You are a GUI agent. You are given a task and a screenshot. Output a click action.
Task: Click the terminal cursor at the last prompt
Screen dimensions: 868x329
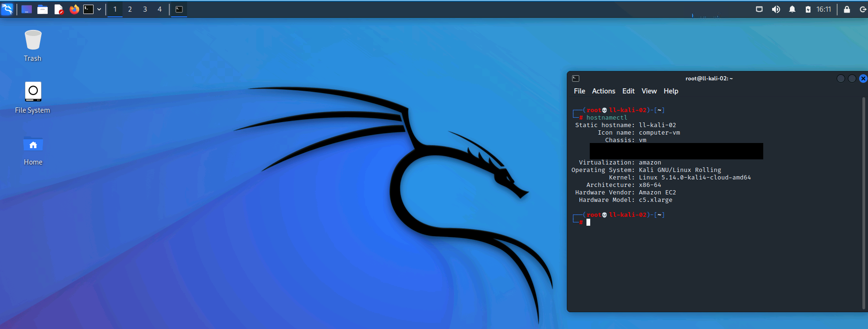click(588, 222)
